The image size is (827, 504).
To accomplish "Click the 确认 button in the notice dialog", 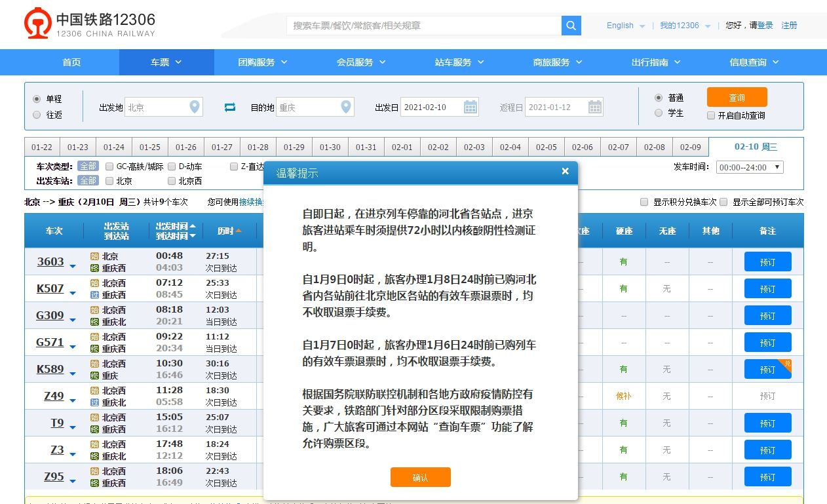I will coord(420,477).
